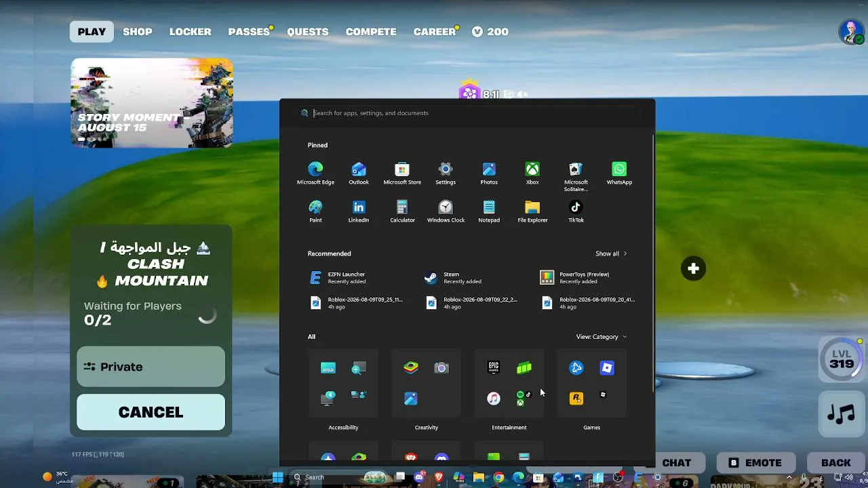
Task: Open the recommended EZFN Launcher app
Action: (x=346, y=278)
